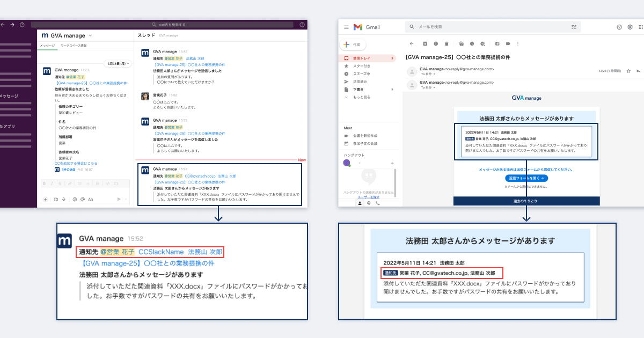Click the Slack search bar
644x338 pixels.
point(162,25)
